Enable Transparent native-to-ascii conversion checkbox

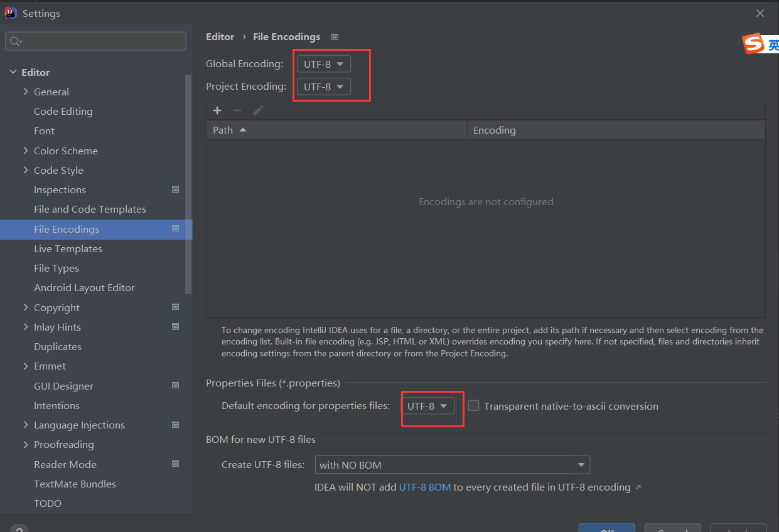pyautogui.click(x=474, y=406)
